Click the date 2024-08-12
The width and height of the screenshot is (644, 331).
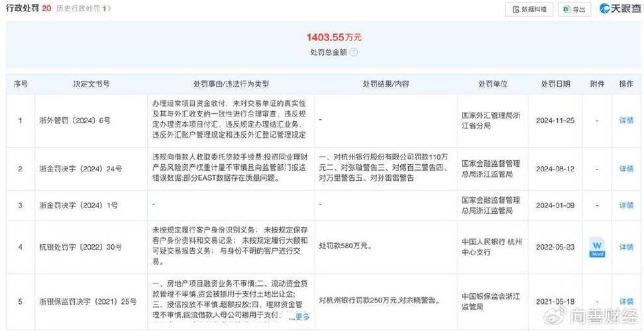(555, 169)
